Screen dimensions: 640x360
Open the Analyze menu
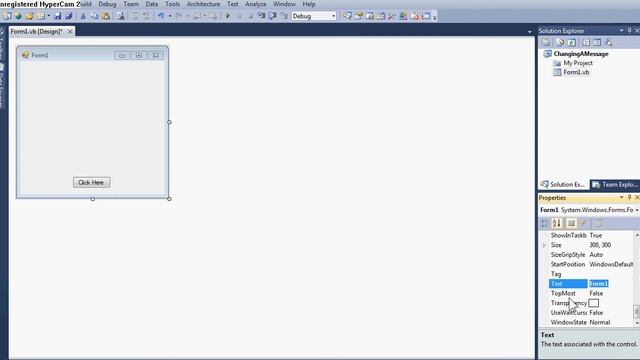256,4
